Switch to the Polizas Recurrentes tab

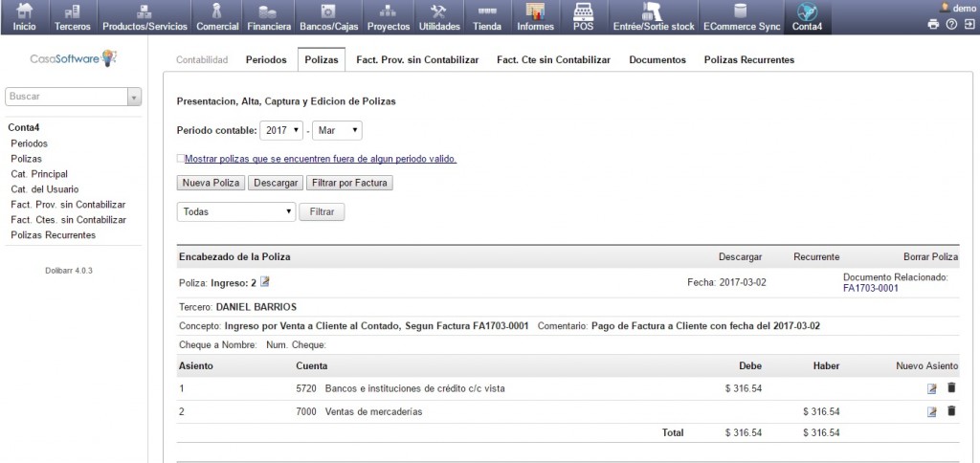tap(749, 60)
